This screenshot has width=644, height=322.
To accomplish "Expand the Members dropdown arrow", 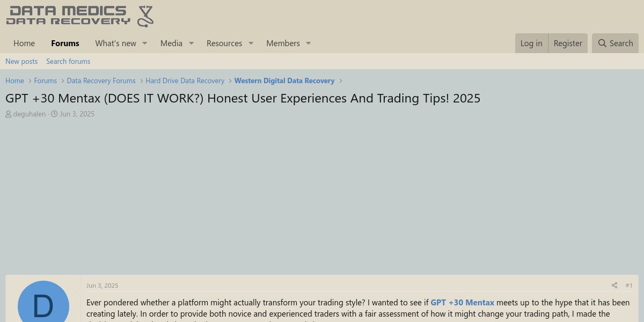I will click(x=309, y=43).
